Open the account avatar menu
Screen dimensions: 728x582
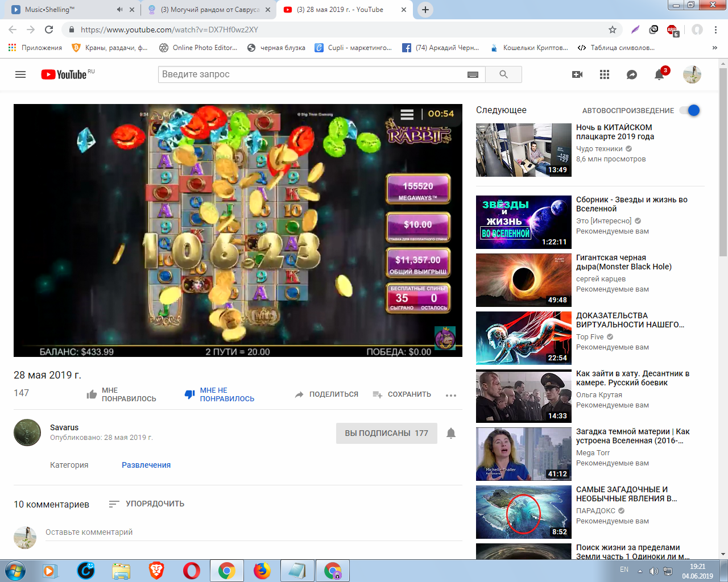692,74
